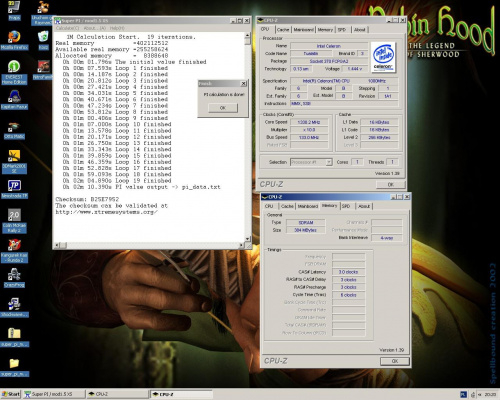Confirm the Finish dialog with OK
Screen dimensions: 500x400
pyautogui.click(x=223, y=108)
